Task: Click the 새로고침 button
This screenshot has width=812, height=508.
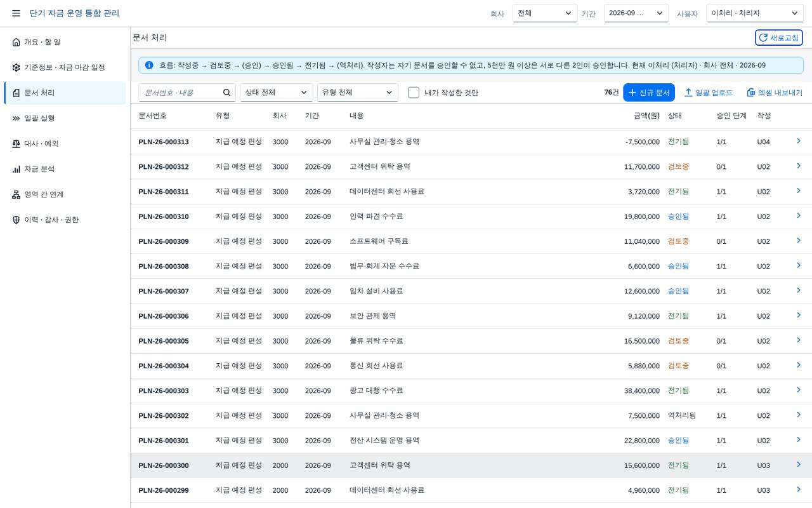Action: (779, 37)
